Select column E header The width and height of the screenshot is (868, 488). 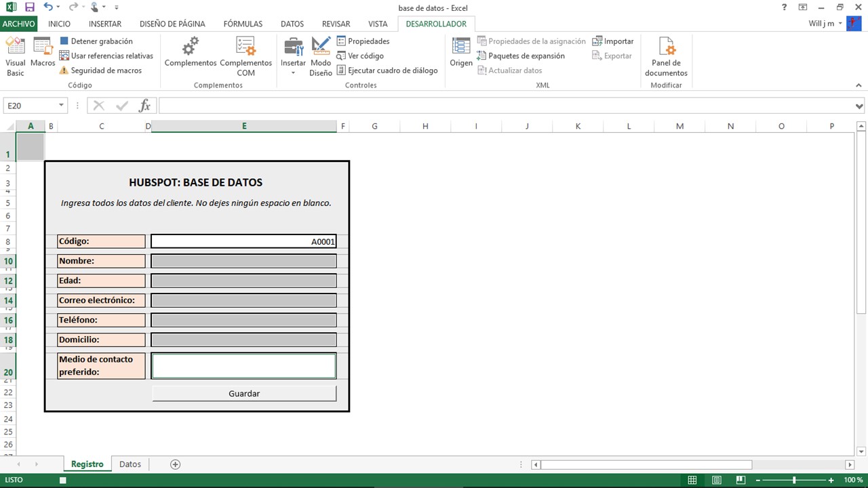[244, 126]
